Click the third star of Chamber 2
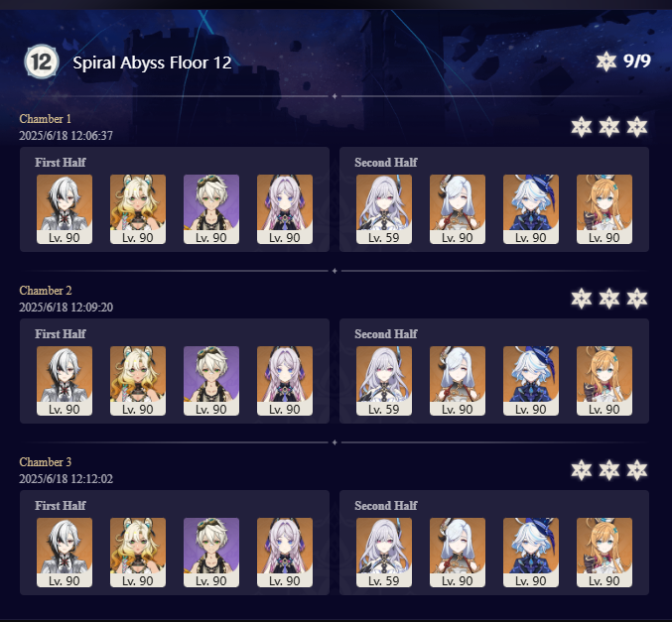Image resolution: width=672 pixels, height=622 pixels. pyautogui.click(x=637, y=299)
